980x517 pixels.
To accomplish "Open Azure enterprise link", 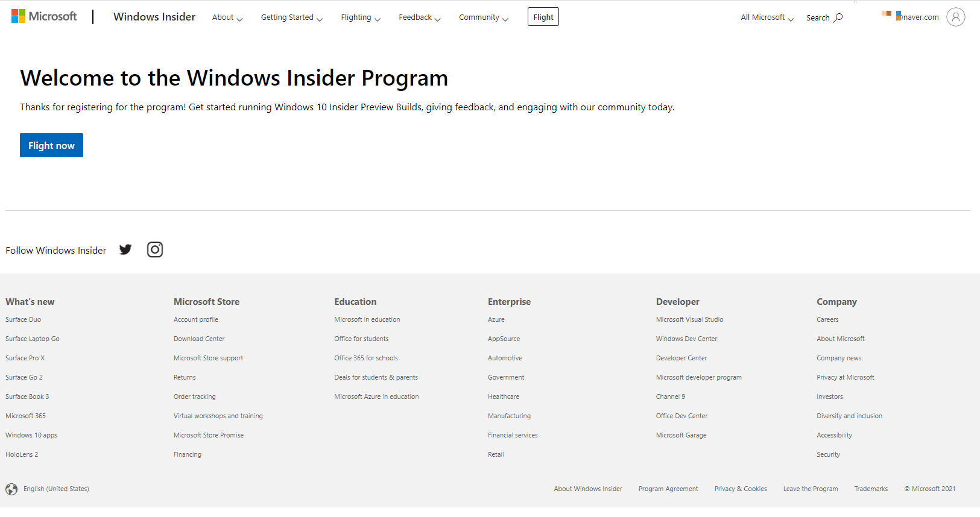I will coord(496,319).
